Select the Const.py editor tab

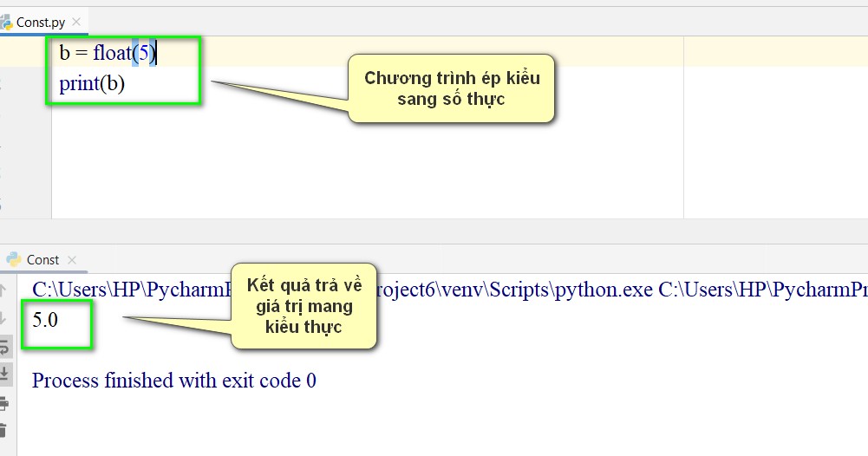(x=39, y=23)
